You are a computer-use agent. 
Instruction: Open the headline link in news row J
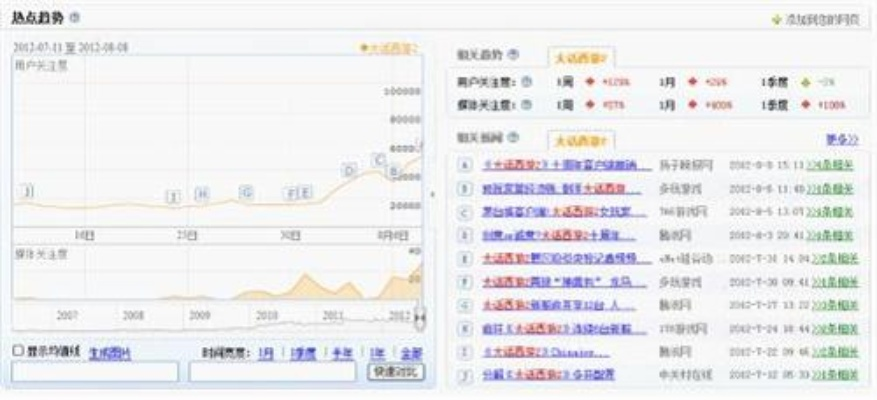click(548, 375)
